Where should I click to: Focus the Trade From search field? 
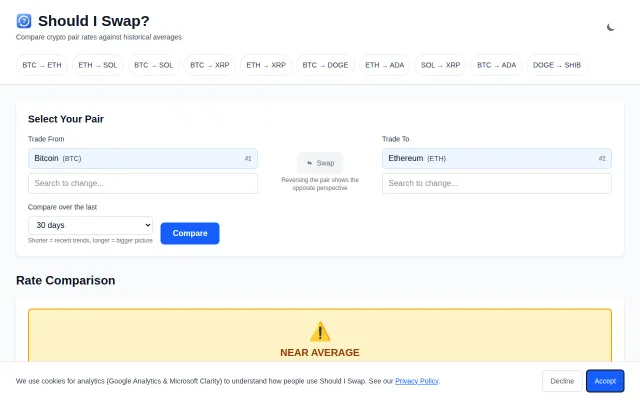143,183
